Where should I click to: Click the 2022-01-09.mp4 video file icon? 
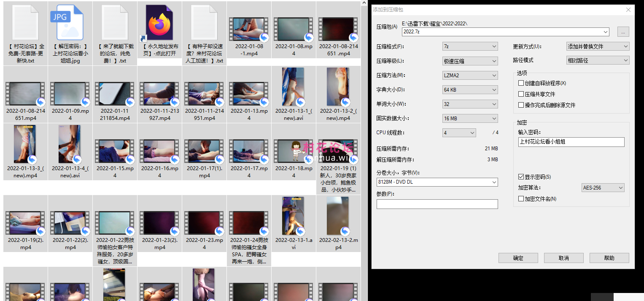tap(70, 94)
